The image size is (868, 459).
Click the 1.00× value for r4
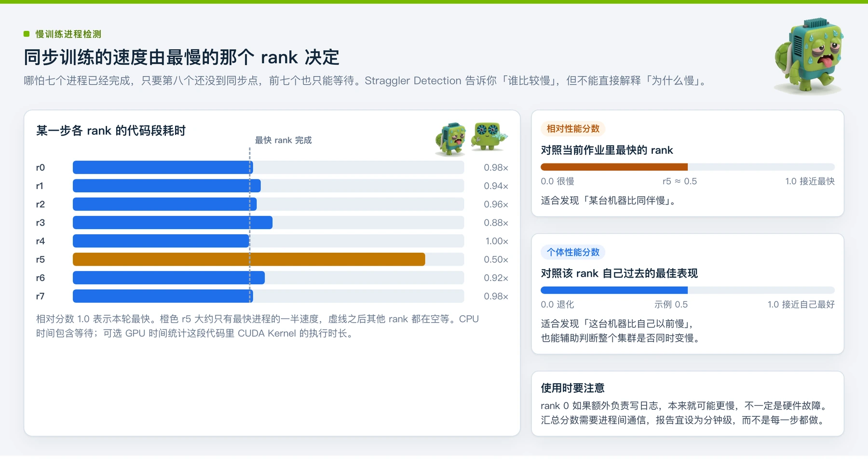(x=497, y=241)
